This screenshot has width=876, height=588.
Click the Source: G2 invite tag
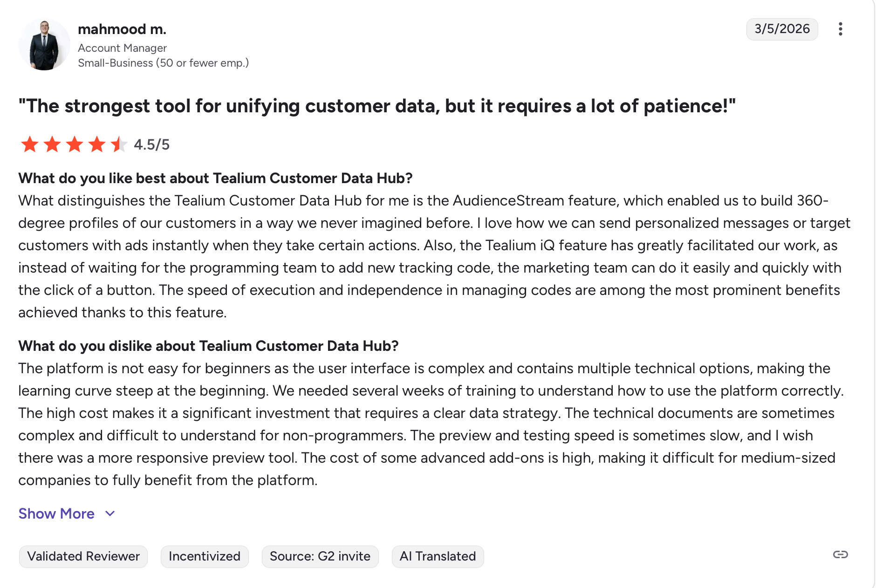tap(320, 556)
